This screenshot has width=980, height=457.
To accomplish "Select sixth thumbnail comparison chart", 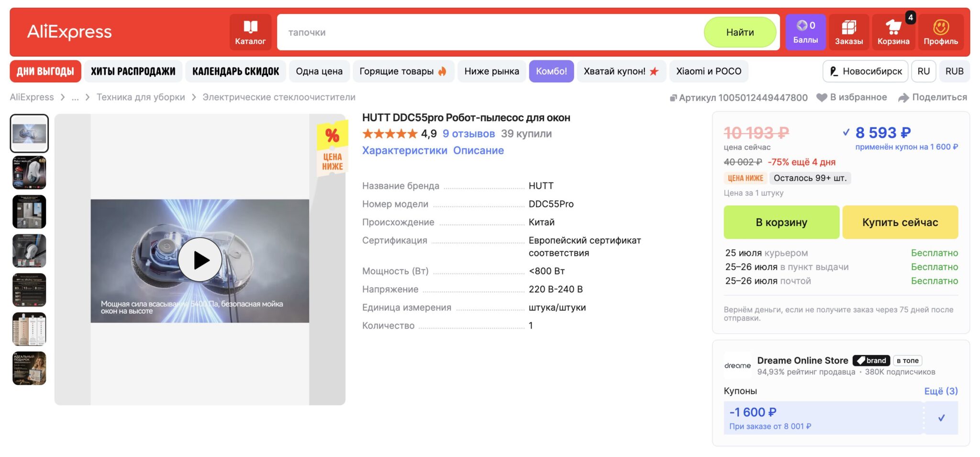I will coord(29,329).
